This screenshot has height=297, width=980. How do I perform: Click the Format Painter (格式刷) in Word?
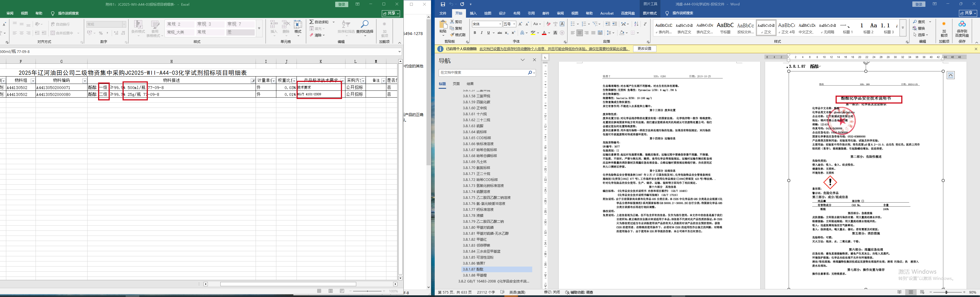457,35
